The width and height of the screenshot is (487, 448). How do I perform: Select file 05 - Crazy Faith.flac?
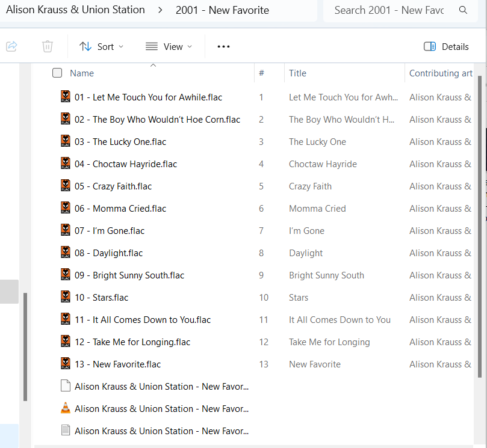point(113,186)
